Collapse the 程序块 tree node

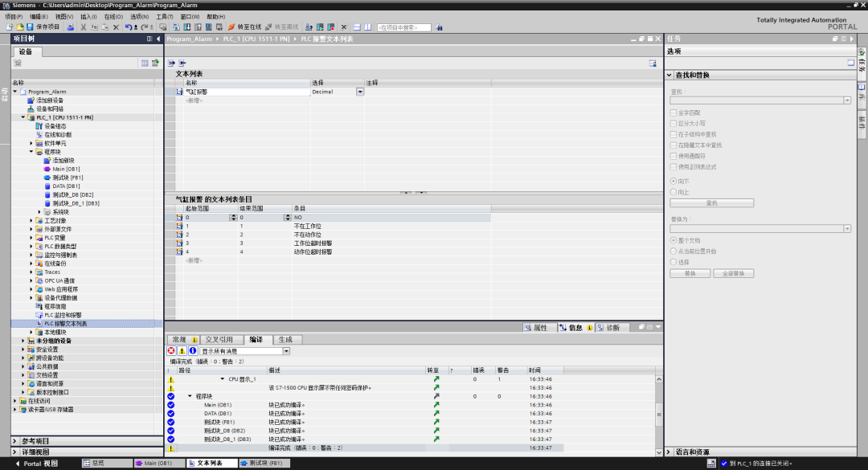click(x=31, y=152)
